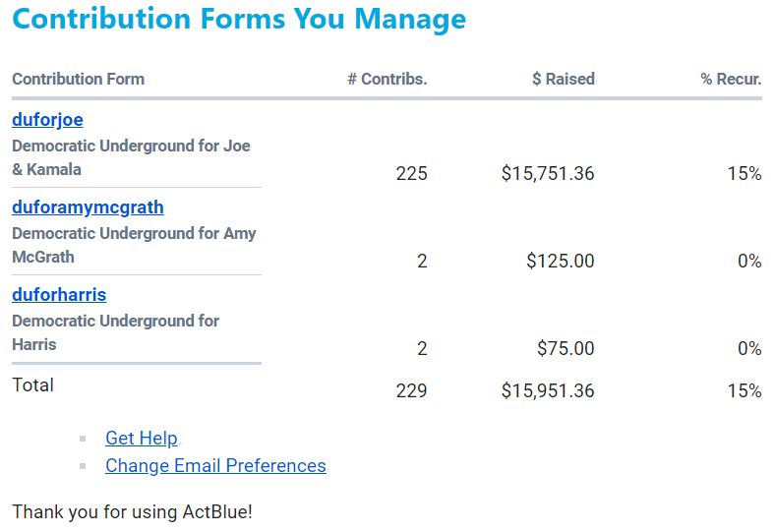775x532 pixels.
Task: Click the # Contribs. column header
Action: [x=387, y=80]
